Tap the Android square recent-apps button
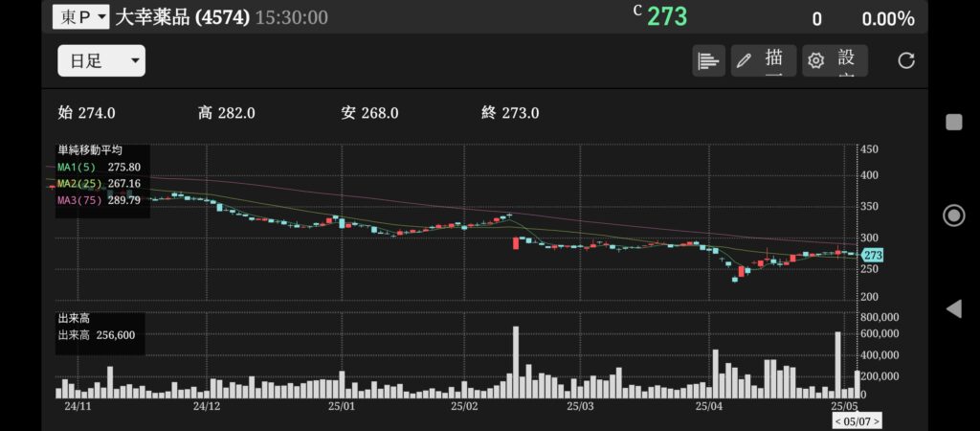 pyautogui.click(x=954, y=122)
